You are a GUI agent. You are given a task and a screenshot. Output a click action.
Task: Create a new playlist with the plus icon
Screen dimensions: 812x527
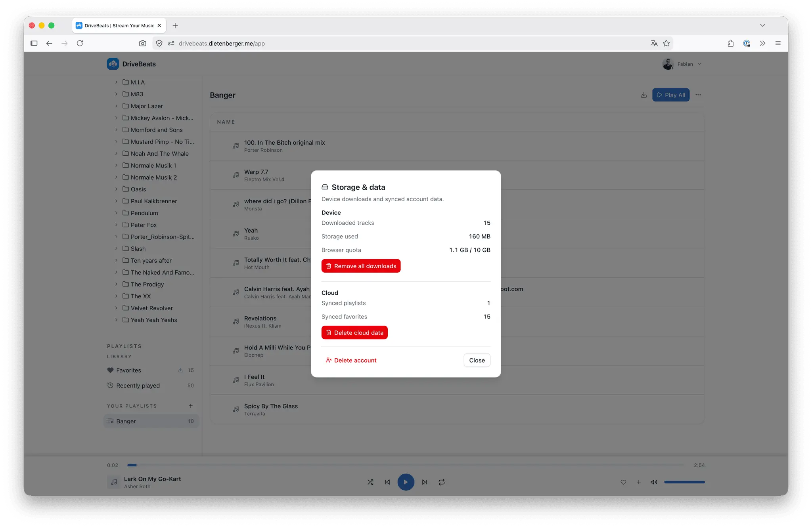point(191,406)
